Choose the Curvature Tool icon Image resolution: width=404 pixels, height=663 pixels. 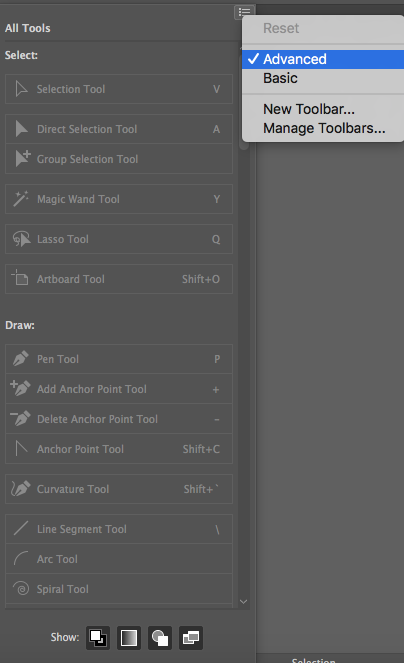click(21, 489)
